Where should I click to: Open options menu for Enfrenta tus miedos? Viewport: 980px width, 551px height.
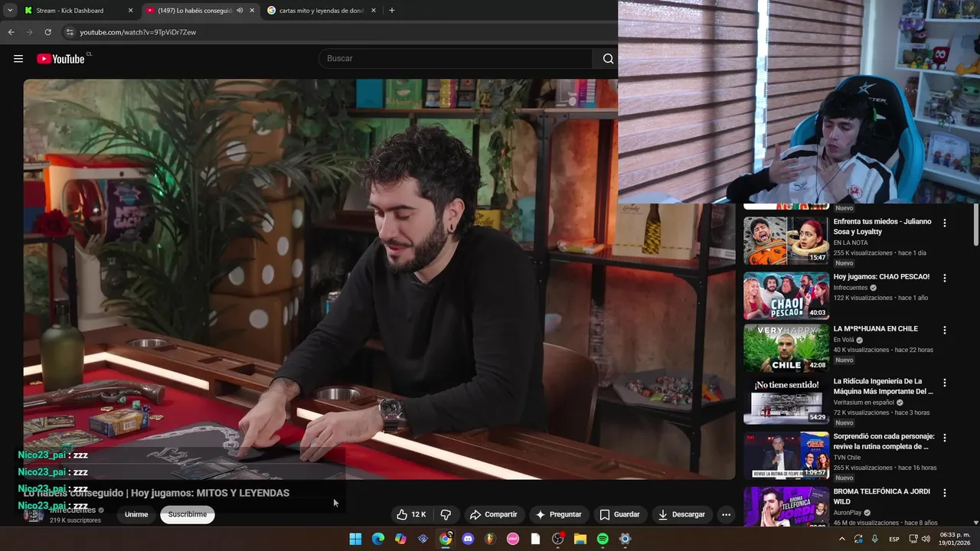coord(944,223)
